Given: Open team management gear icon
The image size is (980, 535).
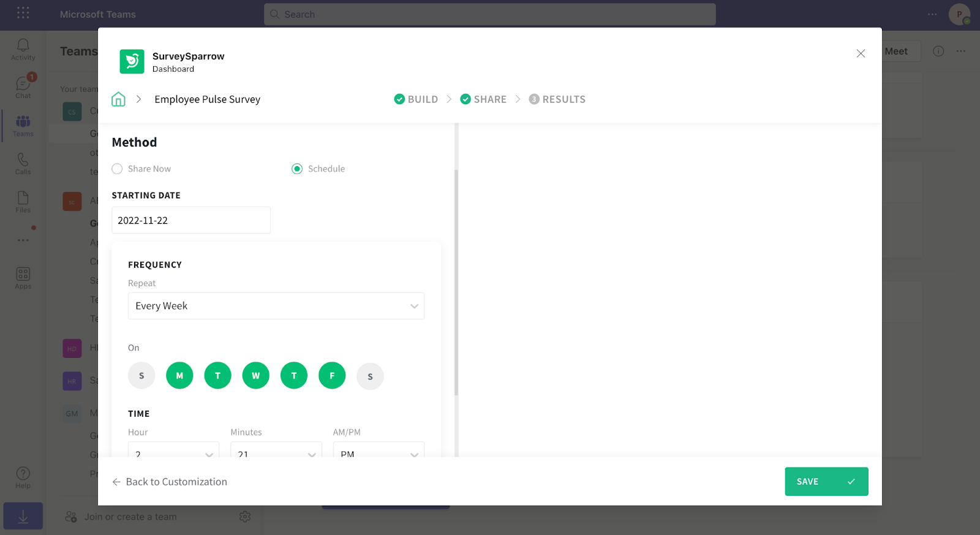Looking at the screenshot, I should click(x=245, y=517).
